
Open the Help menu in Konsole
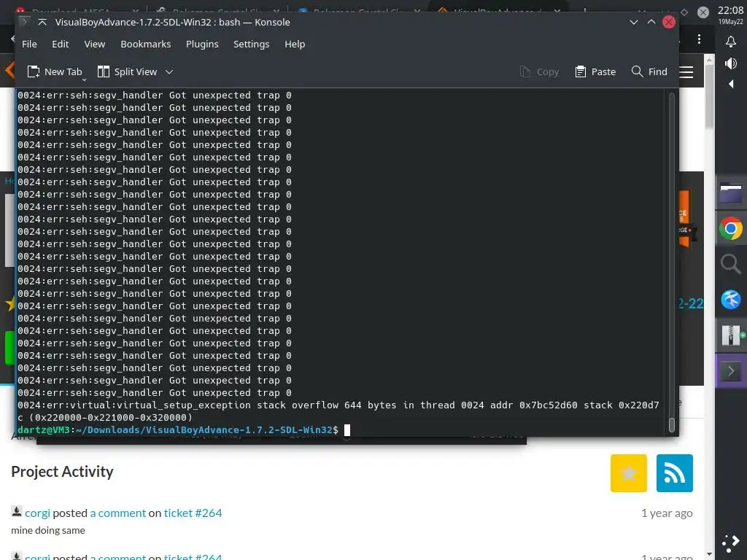[295, 44]
